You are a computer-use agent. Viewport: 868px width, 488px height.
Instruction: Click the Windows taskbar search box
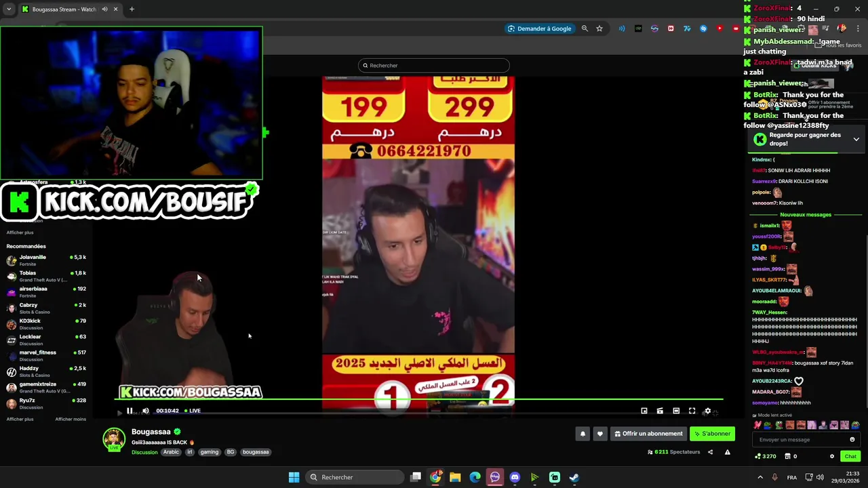point(354,477)
